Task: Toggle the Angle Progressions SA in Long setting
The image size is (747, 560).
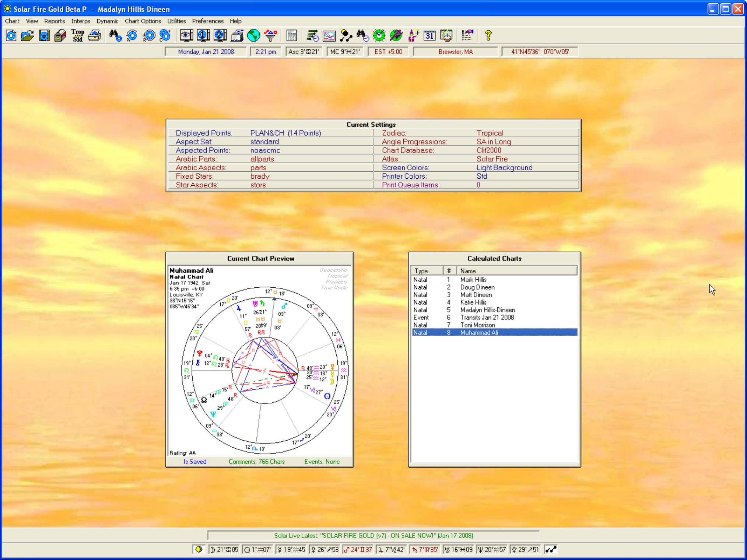Action: 493,142
